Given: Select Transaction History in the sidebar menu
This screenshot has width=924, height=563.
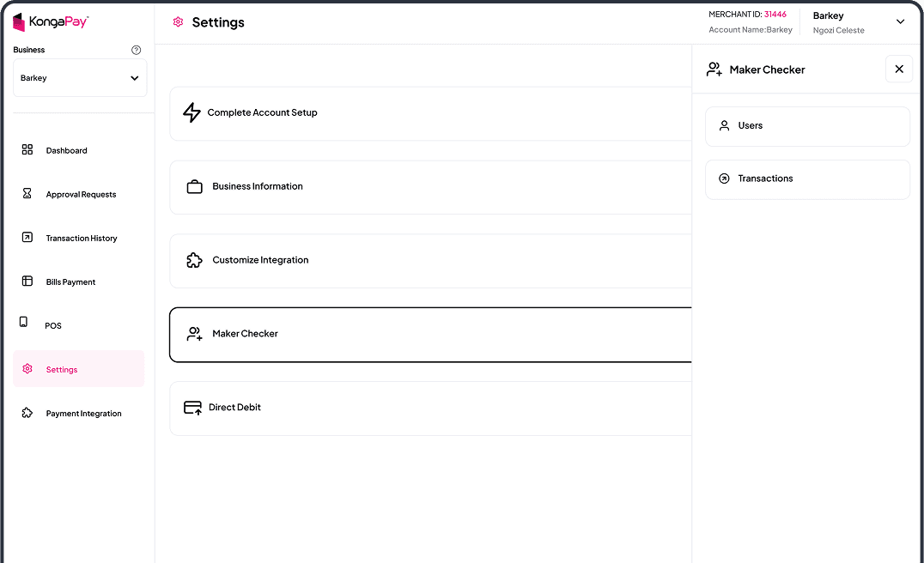Looking at the screenshot, I should tap(82, 238).
